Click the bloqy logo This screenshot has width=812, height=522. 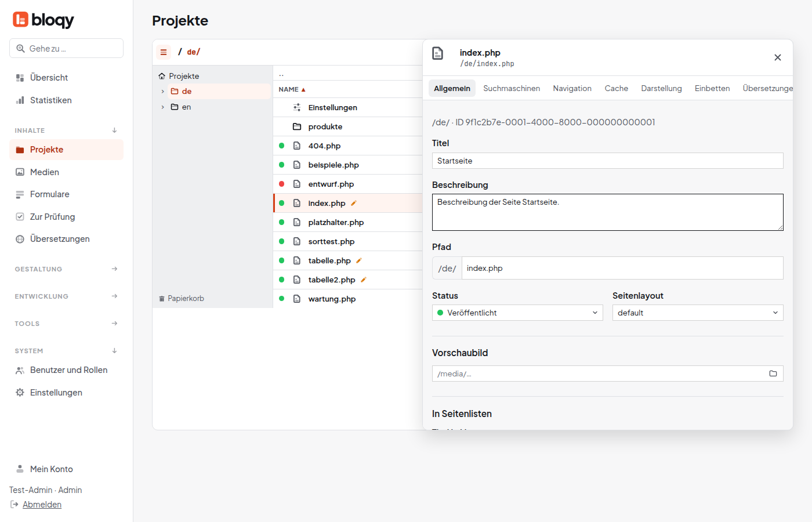coord(43,20)
